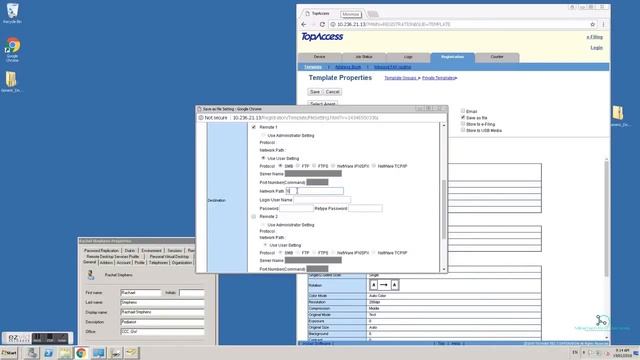Click the TopAccess logo
This screenshot has width=640, height=360.
pos(322,37)
